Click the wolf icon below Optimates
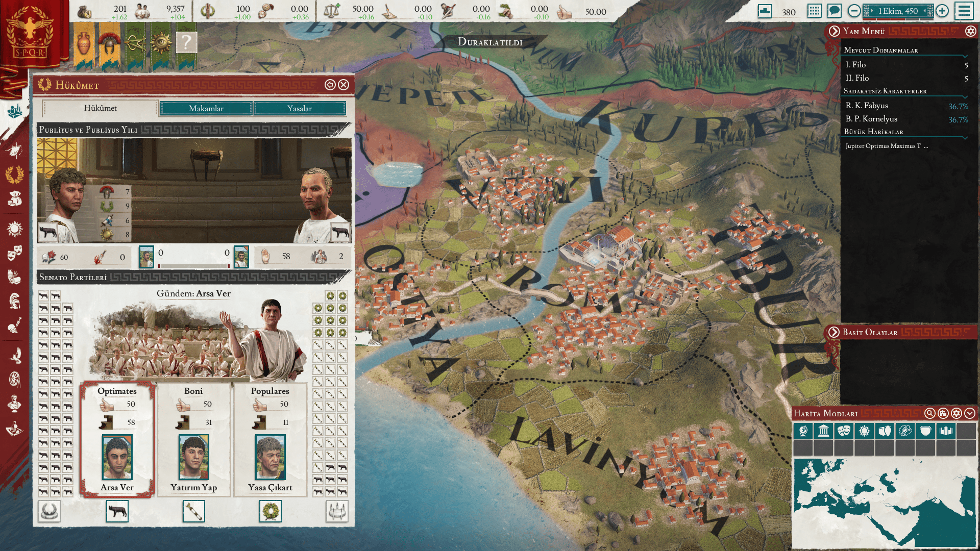Viewport: 980px width, 551px height. coord(117,511)
